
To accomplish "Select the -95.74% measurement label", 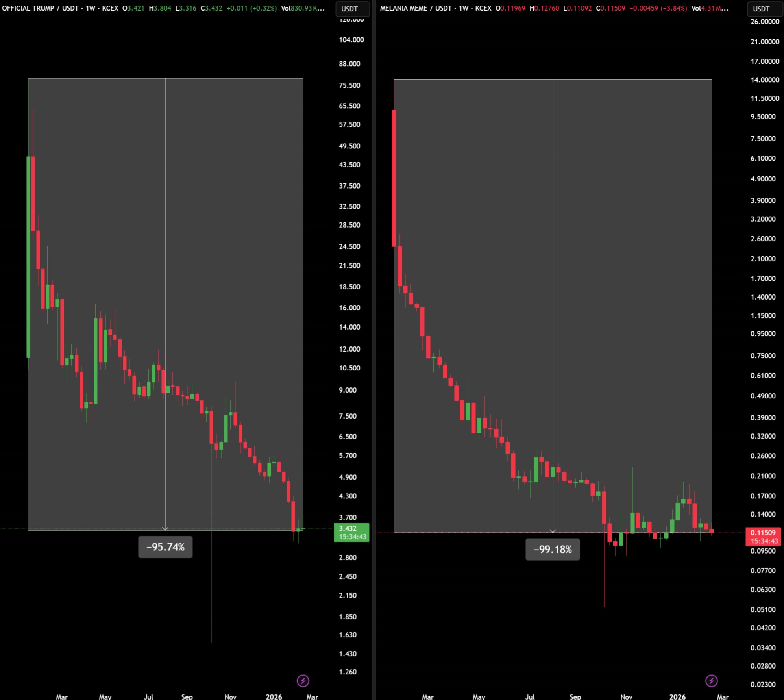I will (x=165, y=547).
